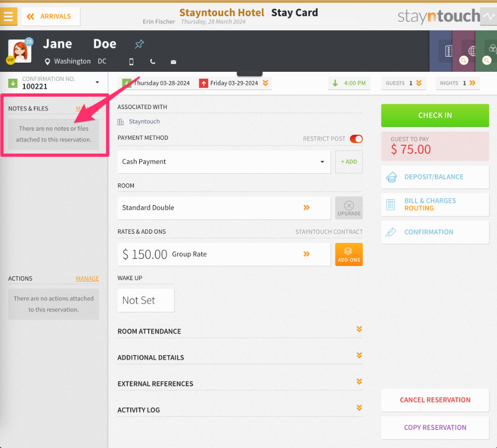Viewport: 497px width, 448px height.
Task: Click Jane Doe's guest avatar
Action: [x=19, y=51]
